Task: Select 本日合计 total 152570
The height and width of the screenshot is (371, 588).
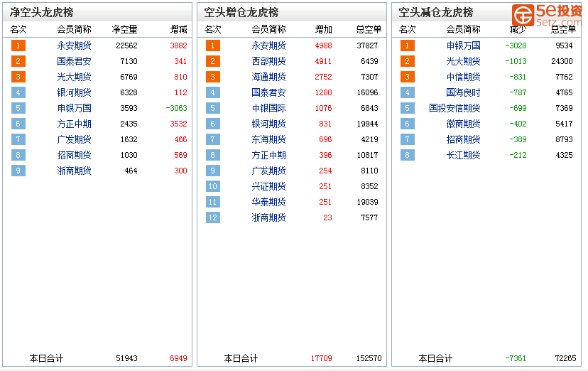Action: pyautogui.click(x=369, y=358)
